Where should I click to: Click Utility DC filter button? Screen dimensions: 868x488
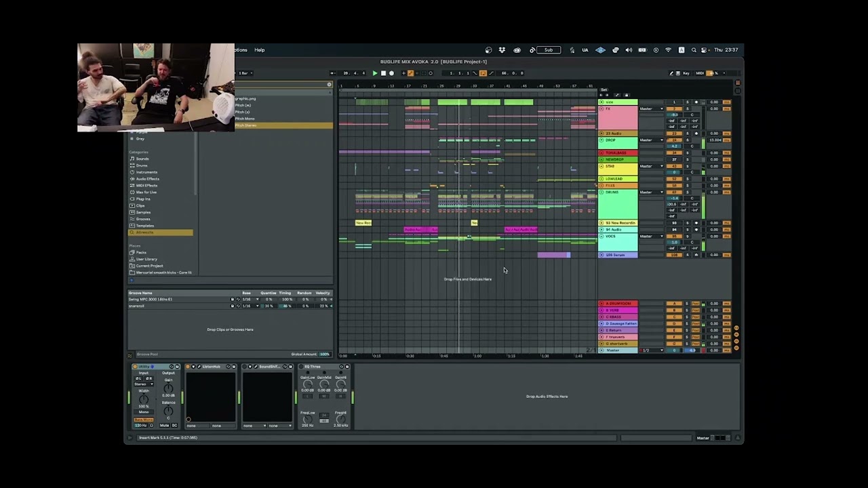coord(174,426)
